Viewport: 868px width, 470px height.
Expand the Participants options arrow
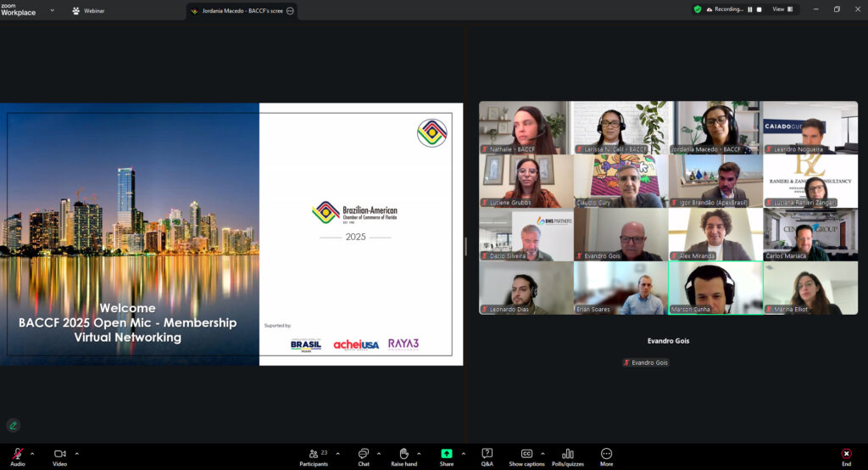click(x=337, y=453)
